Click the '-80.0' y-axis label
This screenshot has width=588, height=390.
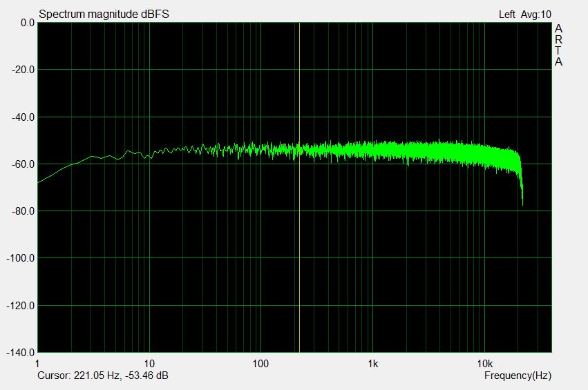click(x=23, y=211)
